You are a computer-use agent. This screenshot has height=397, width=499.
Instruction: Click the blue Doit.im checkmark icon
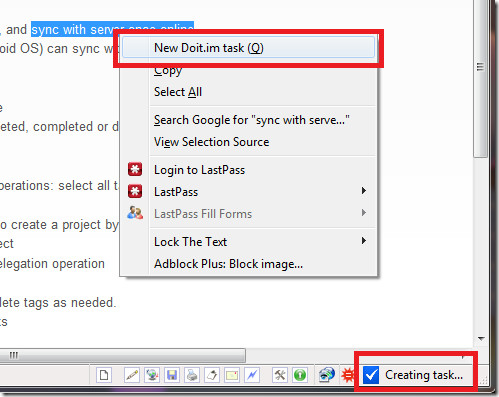pyautogui.click(x=371, y=375)
